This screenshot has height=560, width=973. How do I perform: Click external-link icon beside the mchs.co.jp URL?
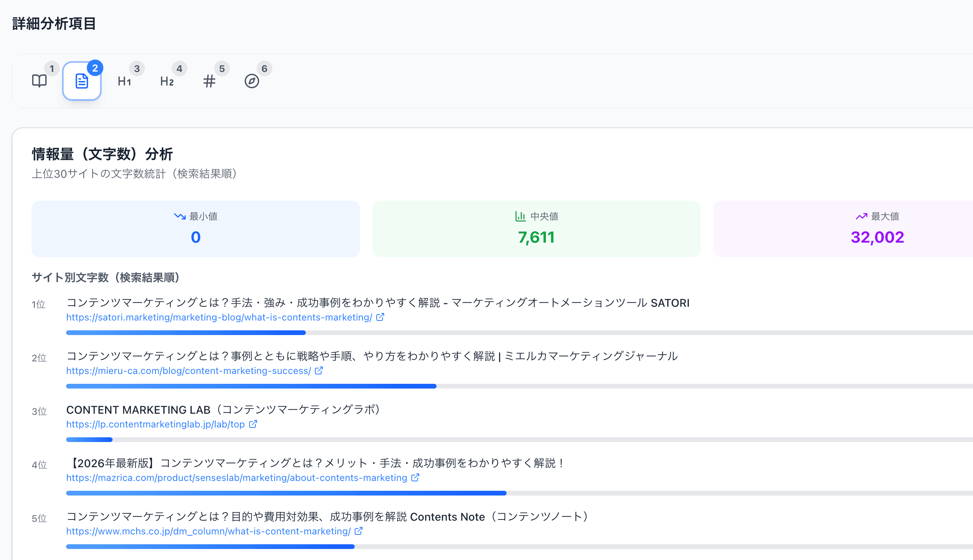tap(359, 531)
